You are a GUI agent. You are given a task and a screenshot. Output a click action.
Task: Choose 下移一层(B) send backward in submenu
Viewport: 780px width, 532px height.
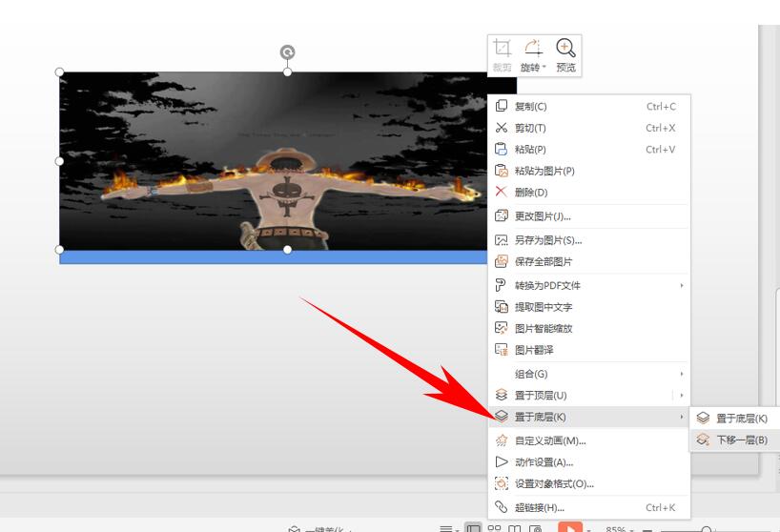734,440
